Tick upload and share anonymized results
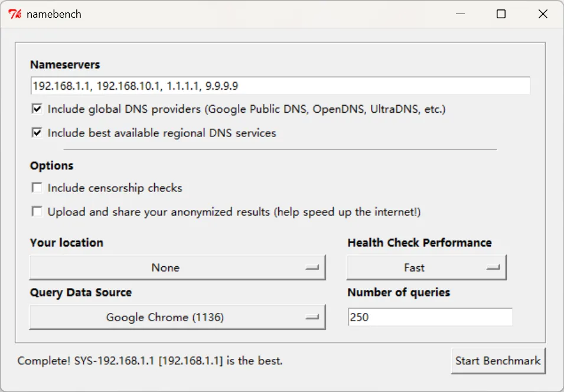 coord(37,211)
